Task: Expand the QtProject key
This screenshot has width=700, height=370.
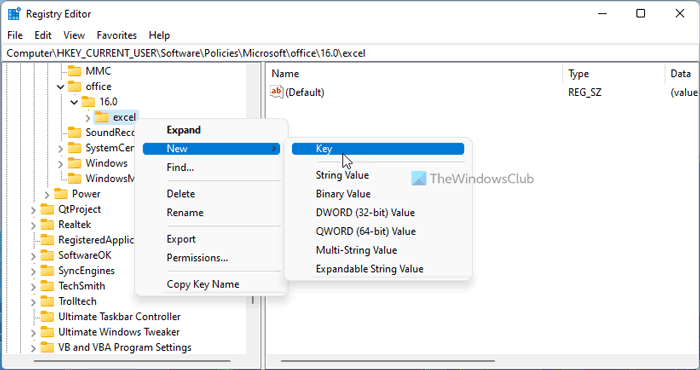Action: click(33, 210)
